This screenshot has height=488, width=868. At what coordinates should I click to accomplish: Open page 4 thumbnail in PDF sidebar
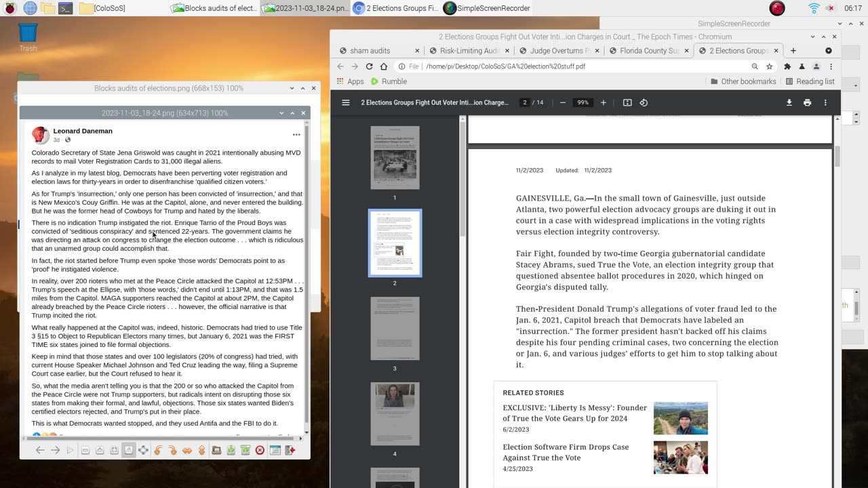click(395, 414)
